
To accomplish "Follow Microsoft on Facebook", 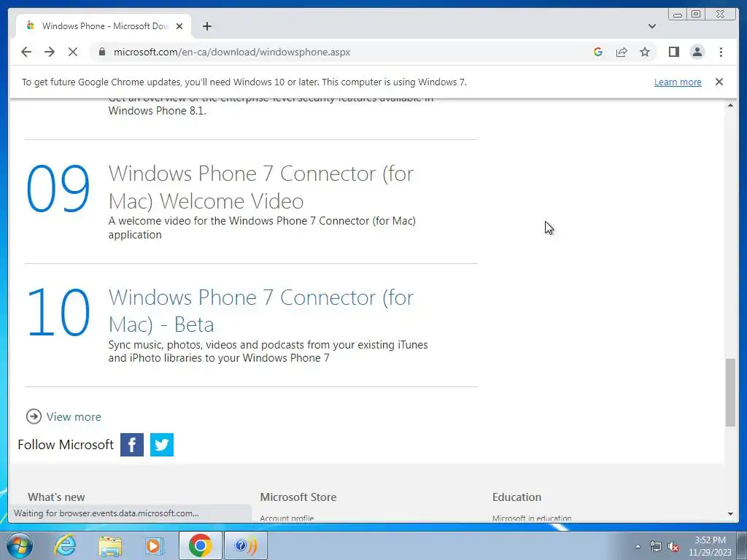I will coord(132,445).
